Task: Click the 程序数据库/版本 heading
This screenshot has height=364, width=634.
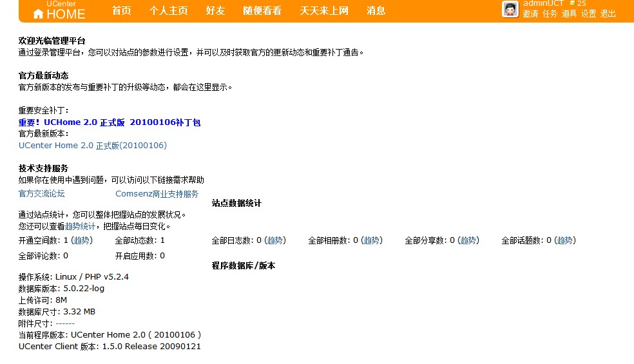Action: [244, 265]
